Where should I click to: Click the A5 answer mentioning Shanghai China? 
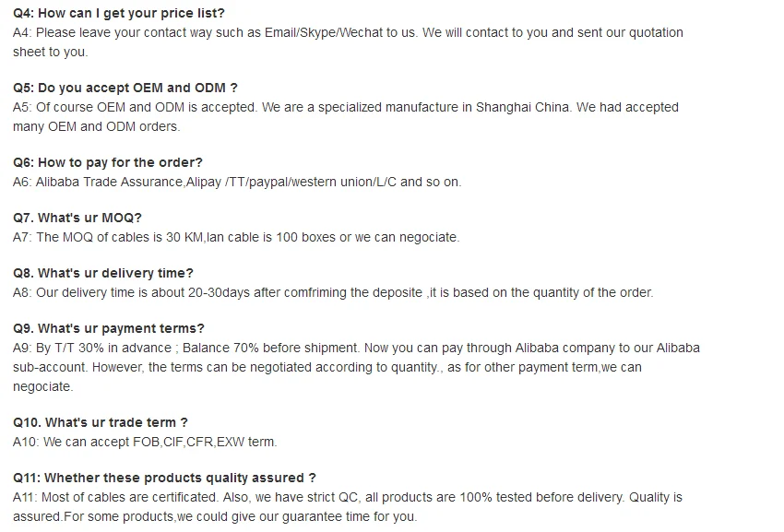345,107
